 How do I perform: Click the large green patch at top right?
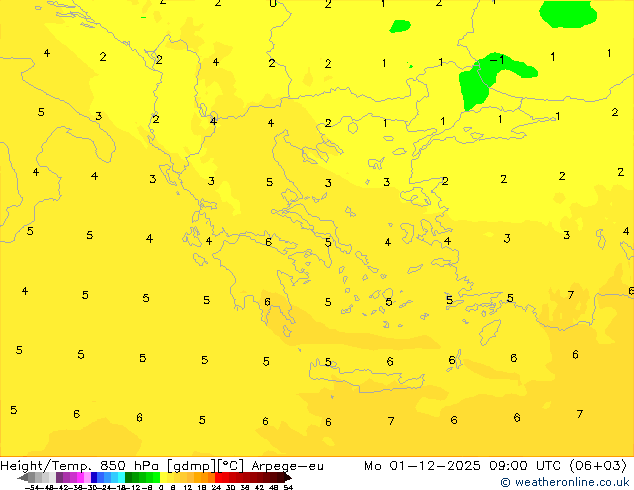point(568,14)
